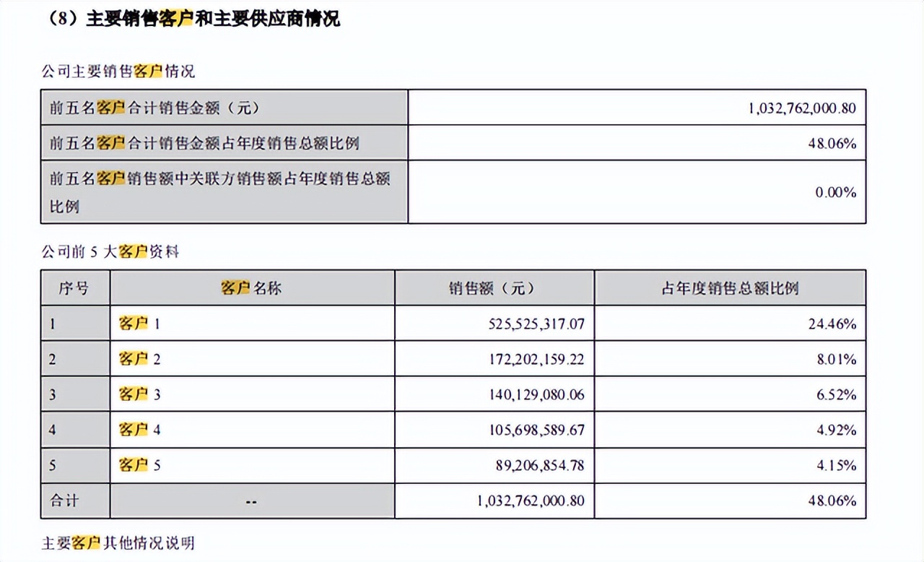Click the label about 关联方销售额 proportion
924x562 pixels.
(219, 192)
